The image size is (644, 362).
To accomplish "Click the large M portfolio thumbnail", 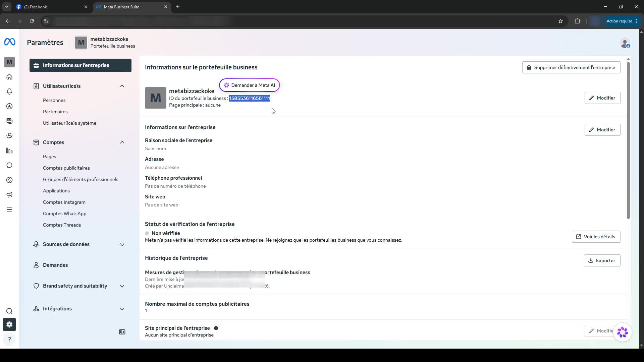I will click(x=155, y=98).
